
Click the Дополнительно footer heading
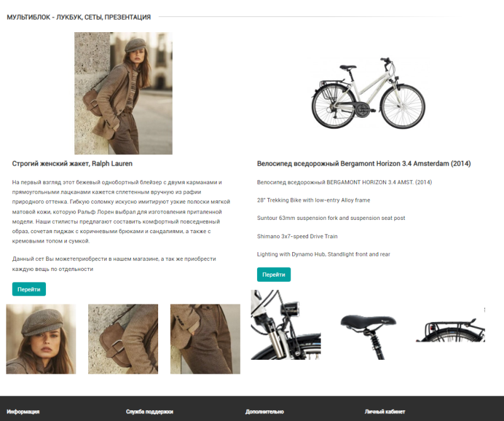coord(265,412)
